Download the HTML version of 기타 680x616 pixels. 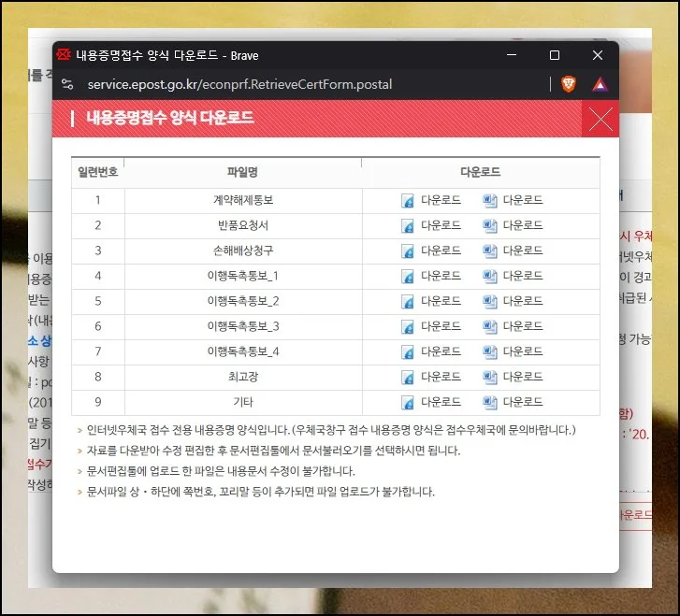pos(441,402)
